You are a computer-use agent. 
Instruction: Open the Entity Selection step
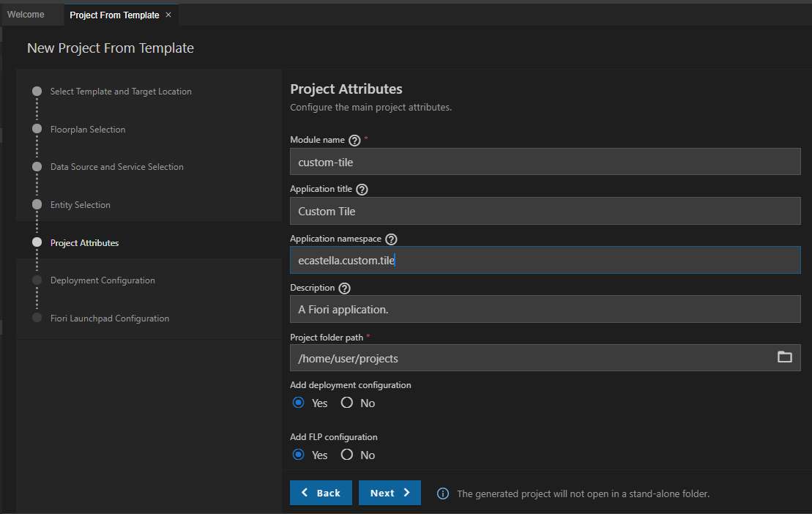coord(81,205)
